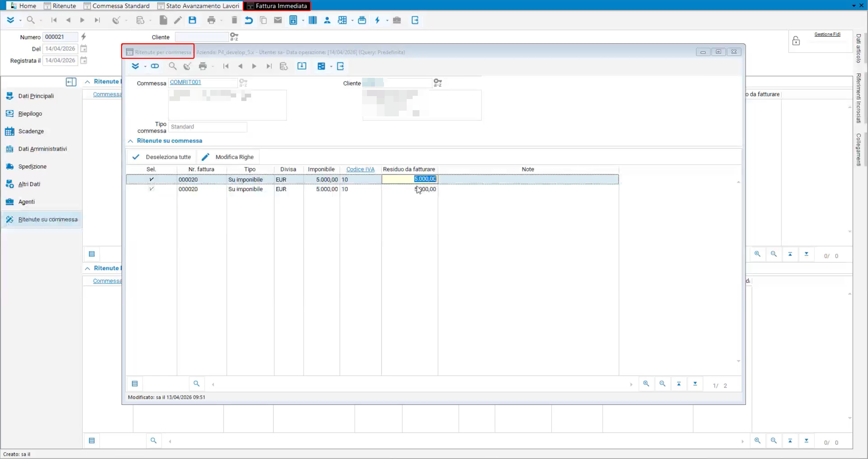Click the printer icon in the Ritenute per commessa toolbar
This screenshot has height=459, width=868.
pyautogui.click(x=202, y=66)
